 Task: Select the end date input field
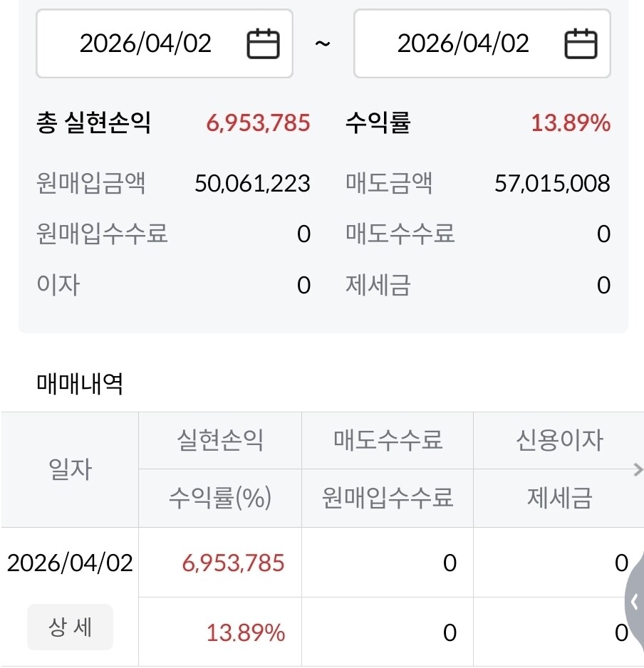463,43
